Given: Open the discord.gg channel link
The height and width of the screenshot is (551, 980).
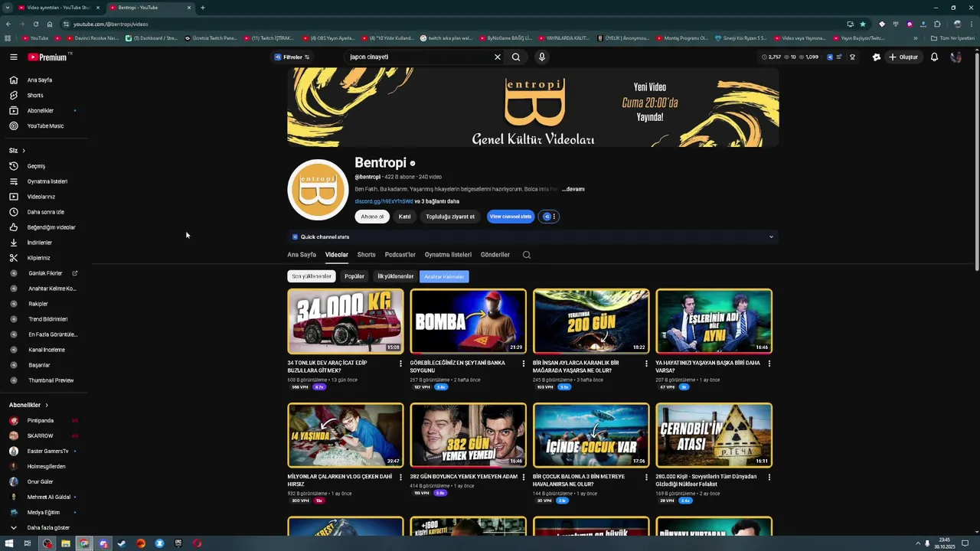Looking at the screenshot, I should pos(384,201).
